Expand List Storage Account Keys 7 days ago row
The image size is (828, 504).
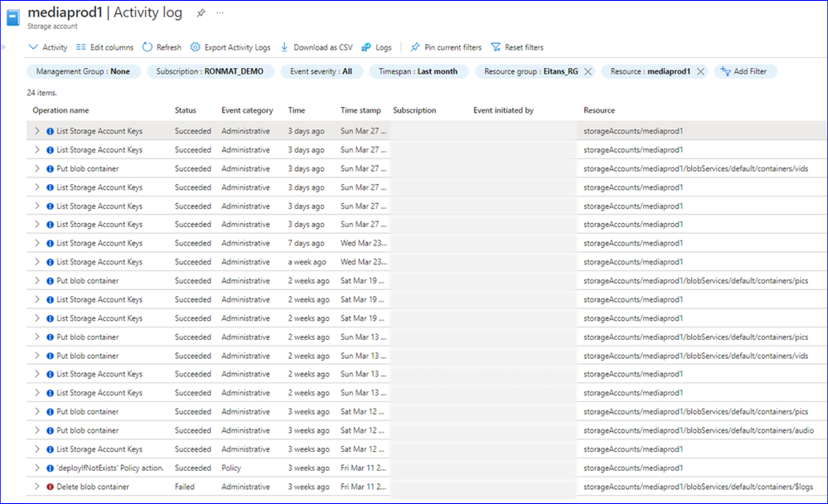click(x=37, y=243)
